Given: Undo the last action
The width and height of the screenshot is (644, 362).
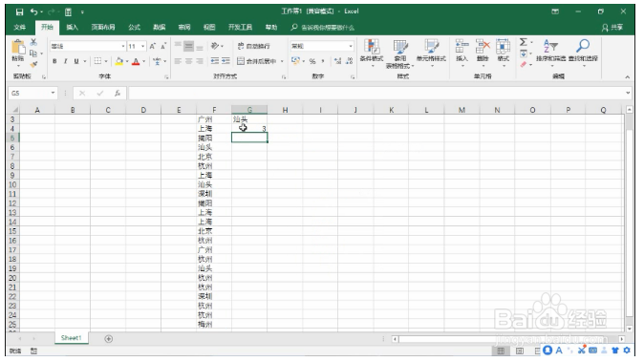Looking at the screenshot, I should [34, 11].
